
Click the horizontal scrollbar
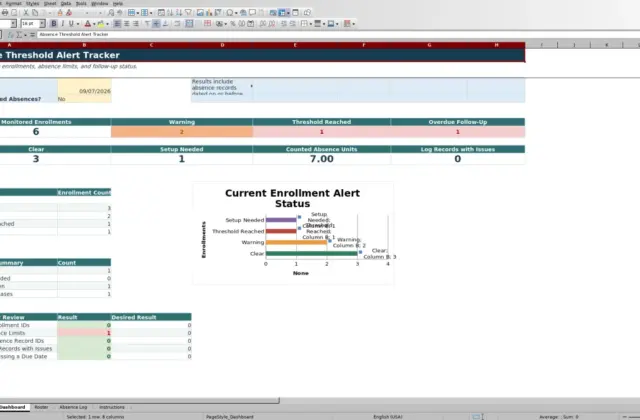point(140,400)
